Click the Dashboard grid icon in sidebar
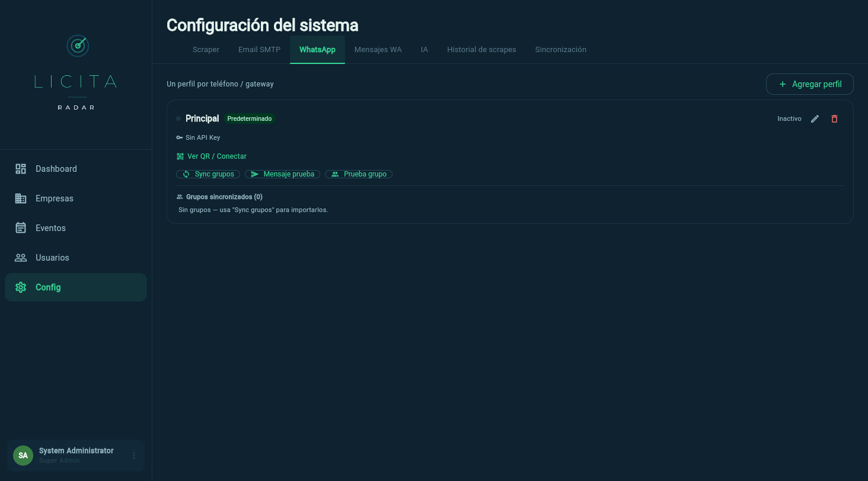868x481 pixels. coord(21,169)
